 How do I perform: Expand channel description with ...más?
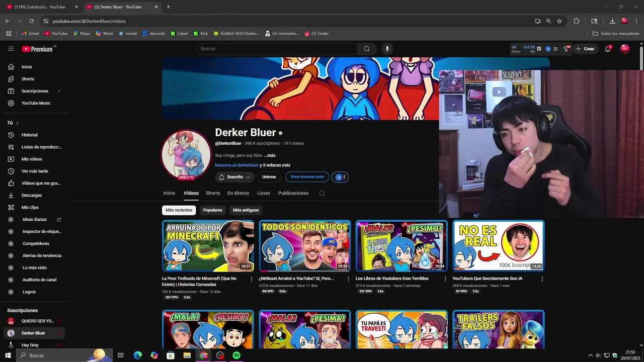pyautogui.click(x=270, y=155)
